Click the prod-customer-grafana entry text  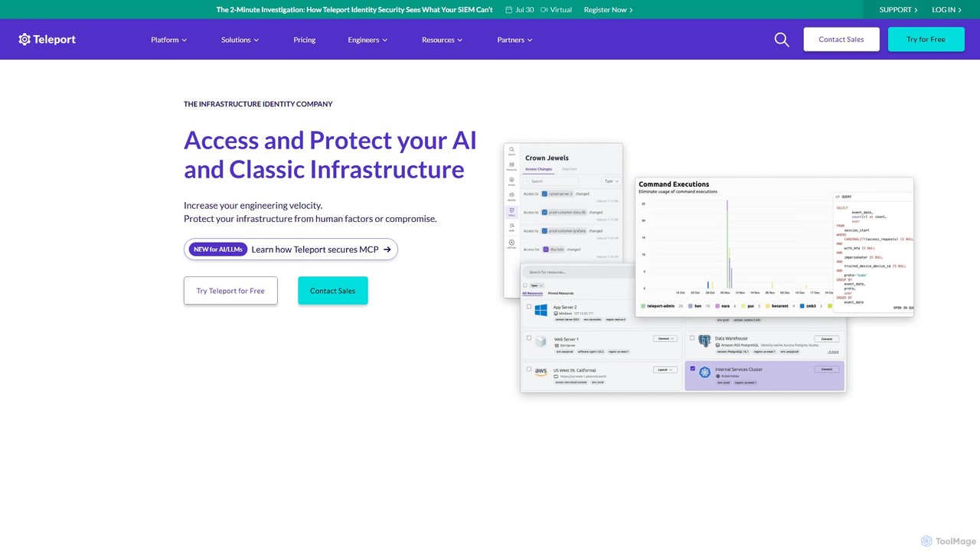[567, 231]
